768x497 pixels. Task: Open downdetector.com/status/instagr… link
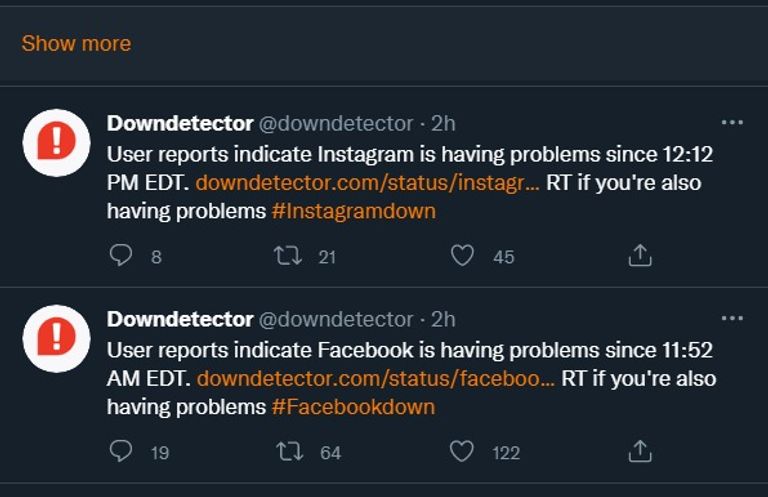pyautogui.click(x=367, y=183)
